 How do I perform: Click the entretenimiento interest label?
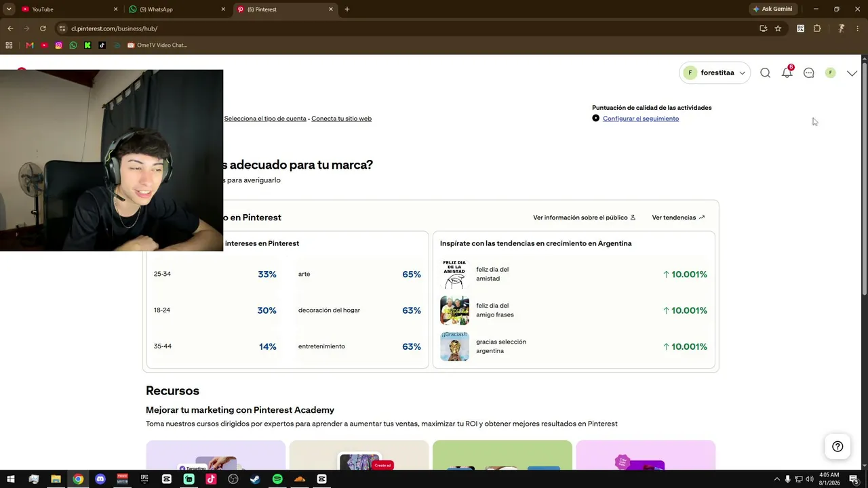321,346
